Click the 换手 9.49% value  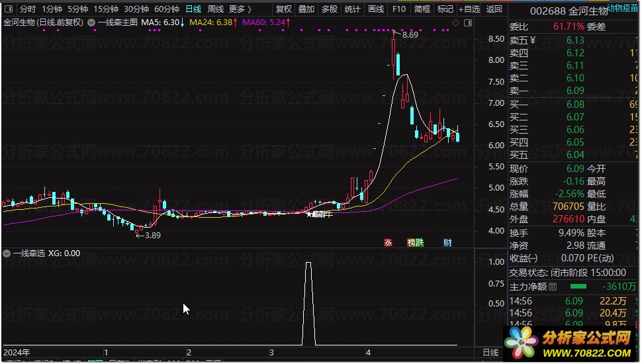571,234
